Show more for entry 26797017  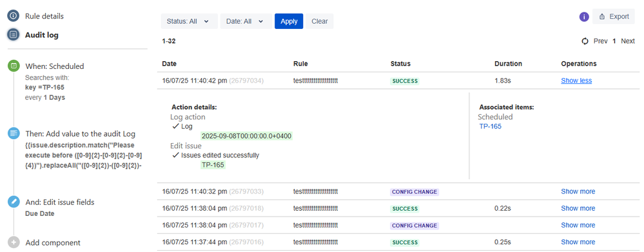click(x=578, y=226)
